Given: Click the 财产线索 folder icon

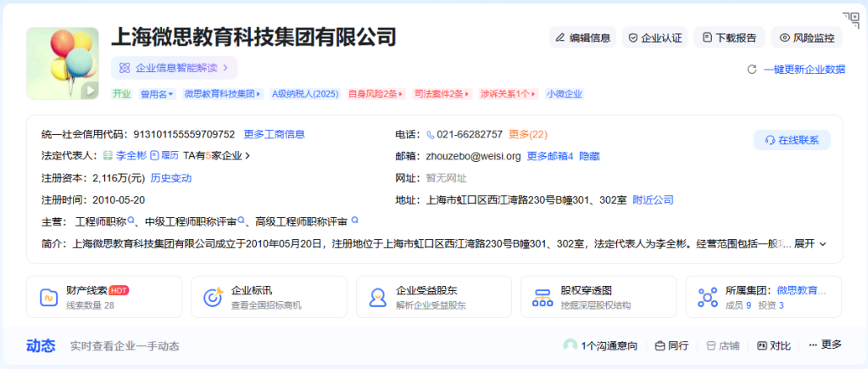Looking at the screenshot, I should pos(49,298).
